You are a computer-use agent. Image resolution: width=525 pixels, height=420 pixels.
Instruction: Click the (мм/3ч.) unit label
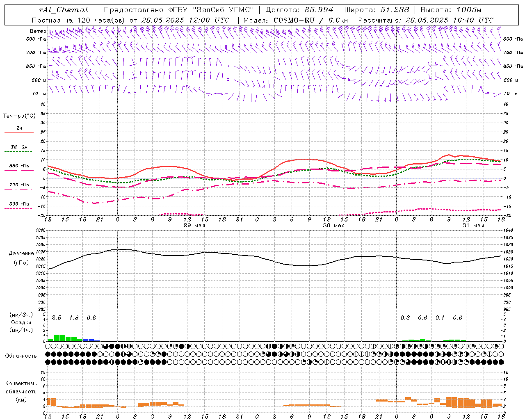tap(21, 315)
